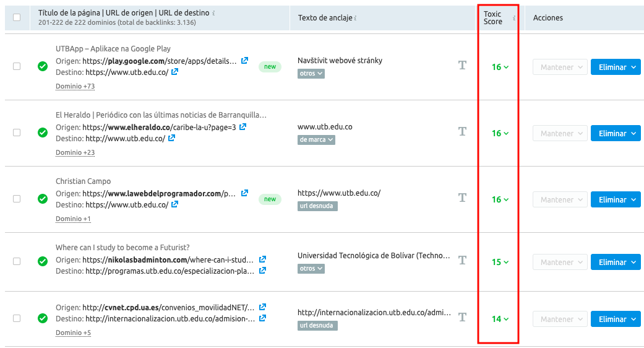Click Mantener in cvnet.cpd.ua.es row
The width and height of the screenshot is (644, 348).
point(560,320)
